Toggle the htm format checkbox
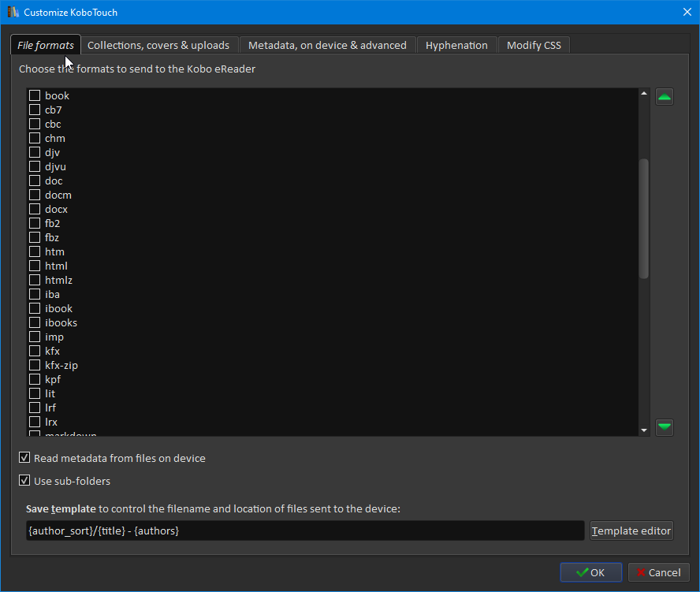Viewport: 700px width, 592px height. [x=35, y=251]
